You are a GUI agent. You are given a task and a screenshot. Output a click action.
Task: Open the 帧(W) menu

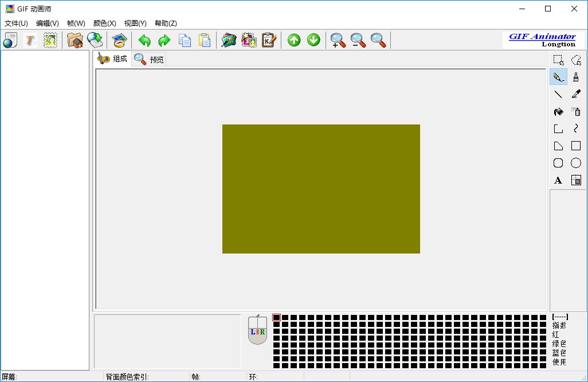tap(76, 24)
